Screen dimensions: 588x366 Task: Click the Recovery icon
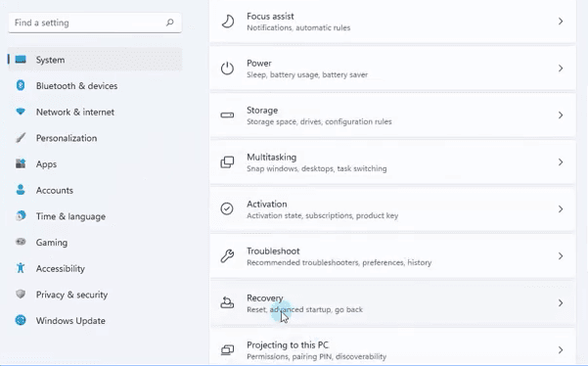tap(227, 302)
